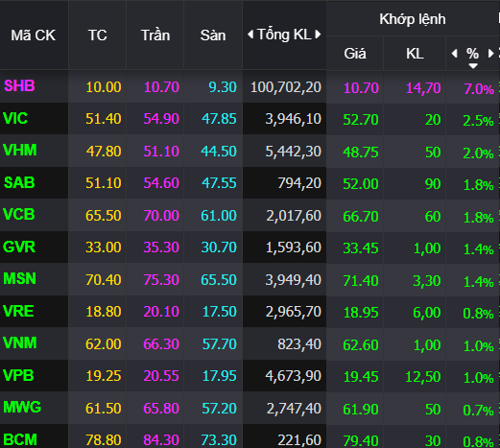Sort by Mã CK column header
The width and height of the screenshot is (500, 448).
click(x=34, y=35)
